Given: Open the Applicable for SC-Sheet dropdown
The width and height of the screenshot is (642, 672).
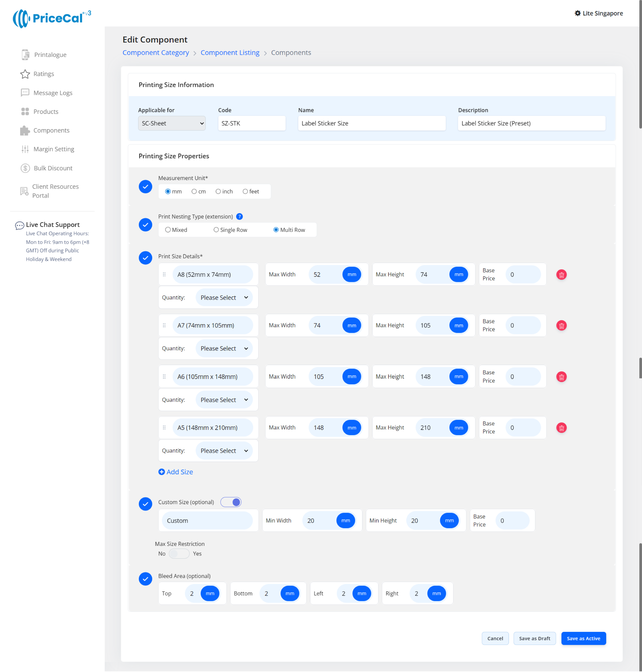Looking at the screenshot, I should click(172, 123).
